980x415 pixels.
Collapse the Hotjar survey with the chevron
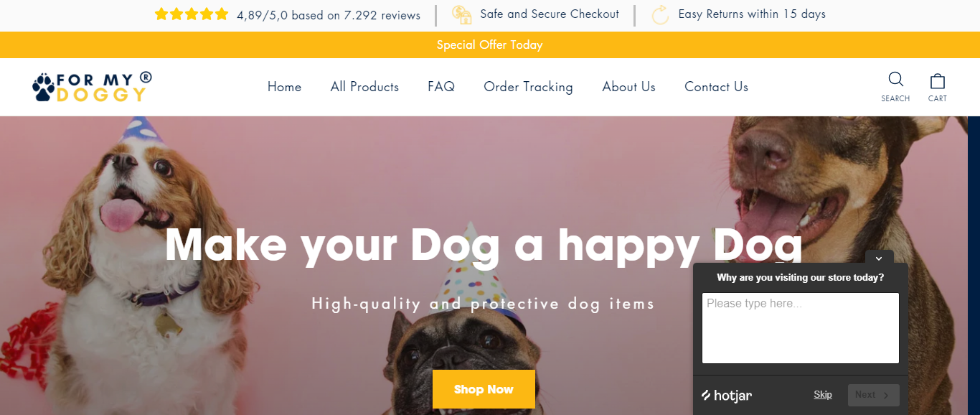[879, 258]
